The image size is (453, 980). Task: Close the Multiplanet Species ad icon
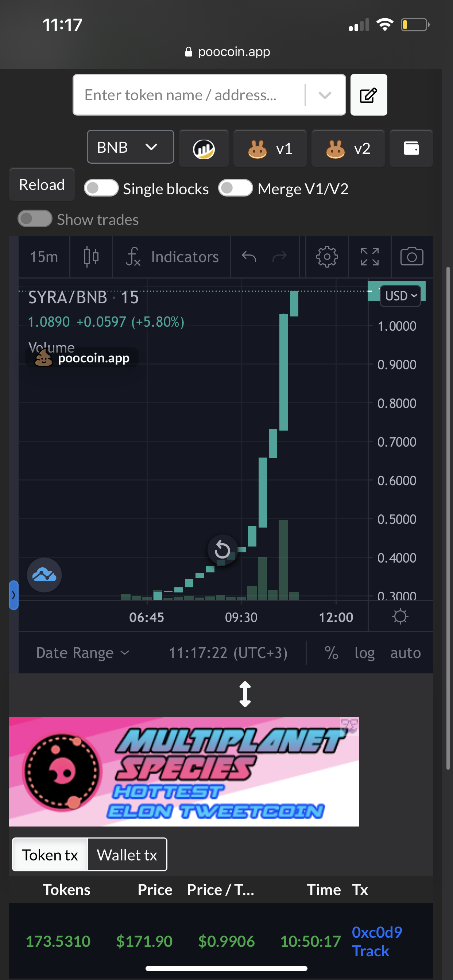pyautogui.click(x=349, y=726)
